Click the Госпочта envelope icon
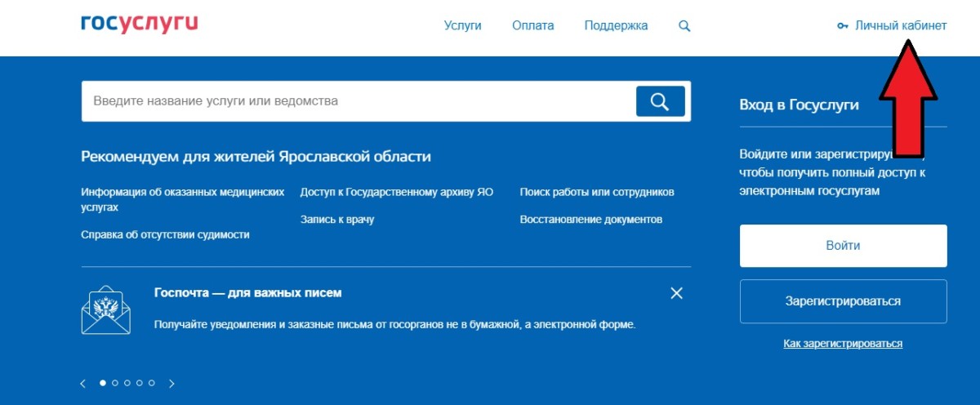Image resolution: width=980 pixels, height=405 pixels. coord(106,309)
